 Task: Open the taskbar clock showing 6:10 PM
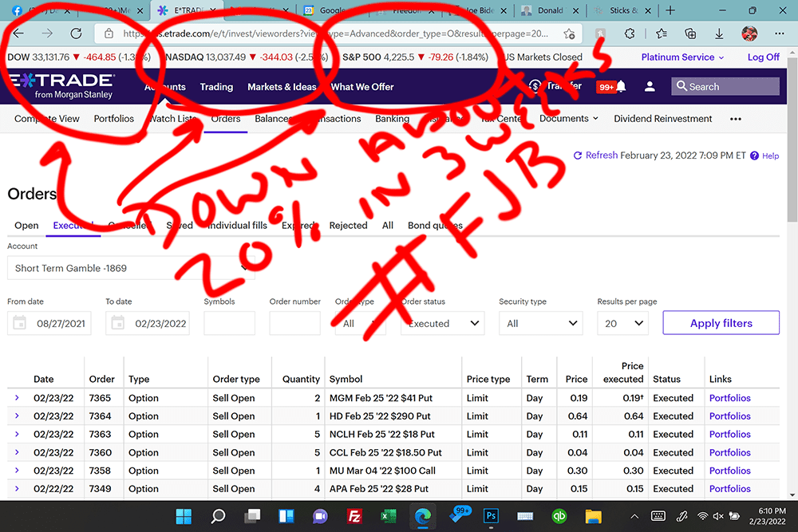pyautogui.click(x=767, y=516)
